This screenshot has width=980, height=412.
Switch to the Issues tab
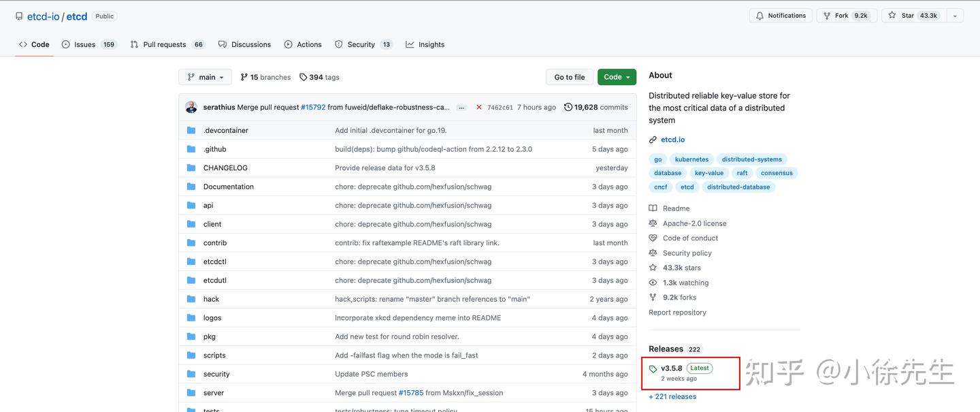pyautogui.click(x=84, y=44)
